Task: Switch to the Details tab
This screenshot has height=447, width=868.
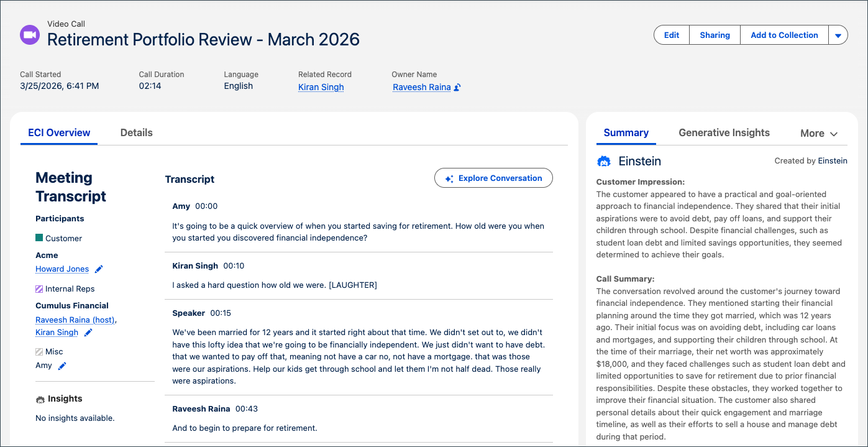Action: (x=136, y=132)
